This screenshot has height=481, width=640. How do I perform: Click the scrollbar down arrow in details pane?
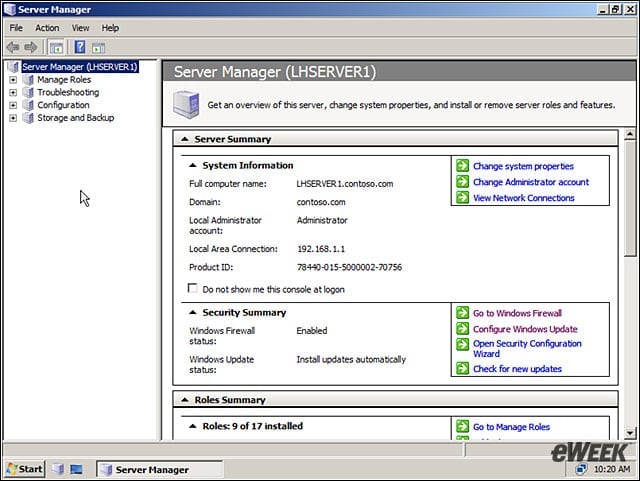(630, 433)
